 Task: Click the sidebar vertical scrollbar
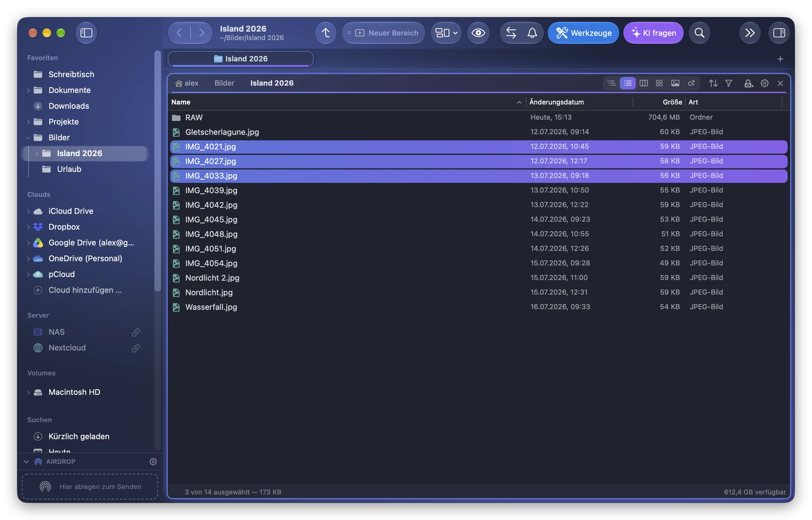pyautogui.click(x=158, y=170)
